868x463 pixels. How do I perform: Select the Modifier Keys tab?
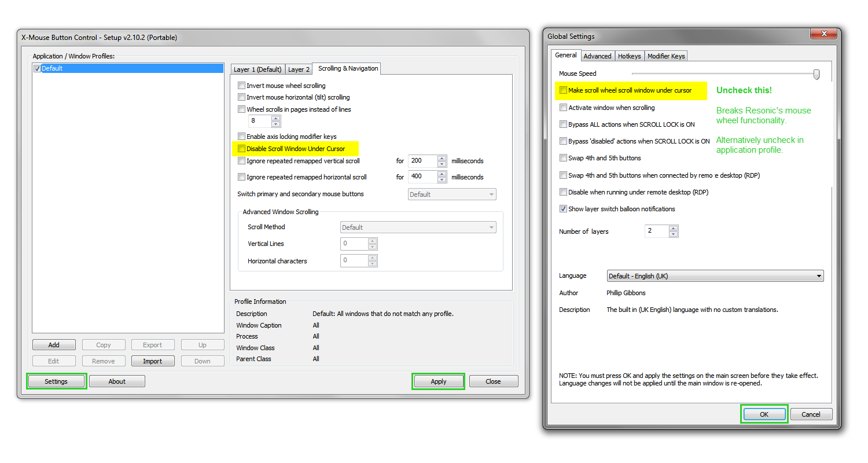coord(665,56)
